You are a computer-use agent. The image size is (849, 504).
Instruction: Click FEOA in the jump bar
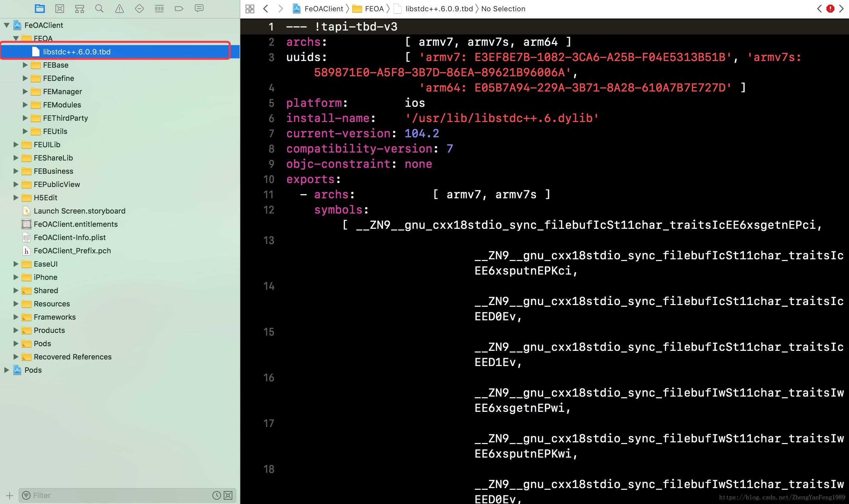(x=374, y=9)
